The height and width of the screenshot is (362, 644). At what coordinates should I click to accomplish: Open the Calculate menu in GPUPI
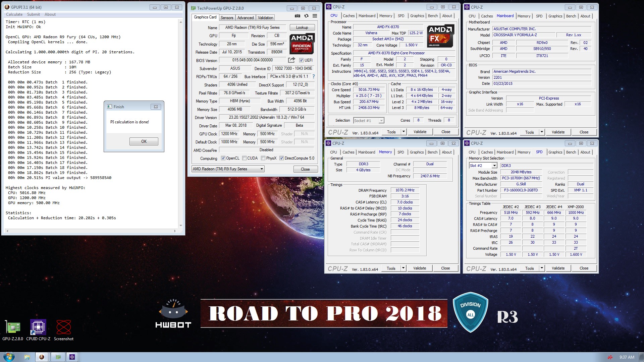(14, 14)
